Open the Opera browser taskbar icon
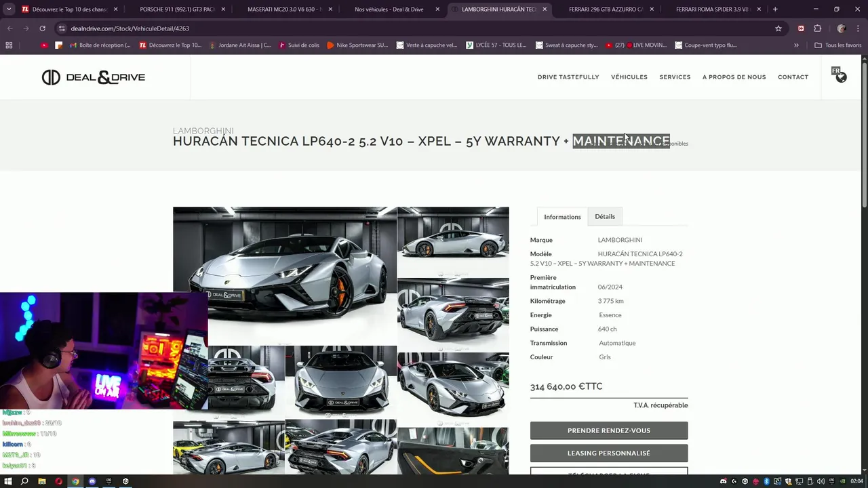Screen dimensions: 868x488 (x=58, y=481)
